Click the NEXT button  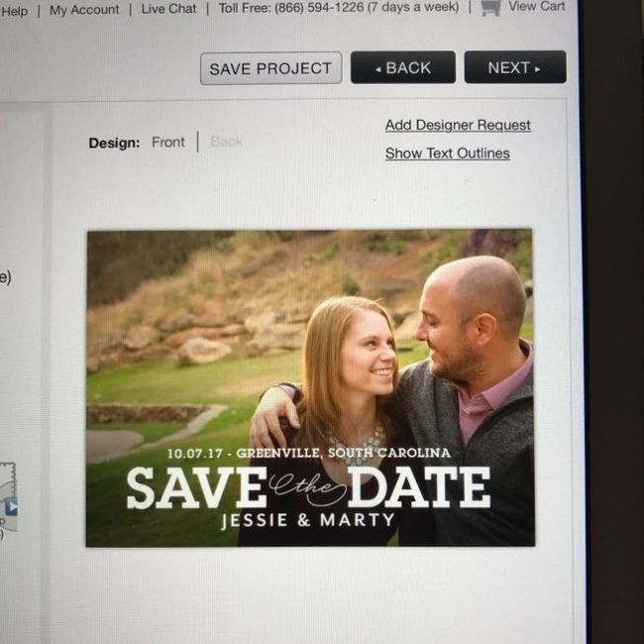point(515,67)
